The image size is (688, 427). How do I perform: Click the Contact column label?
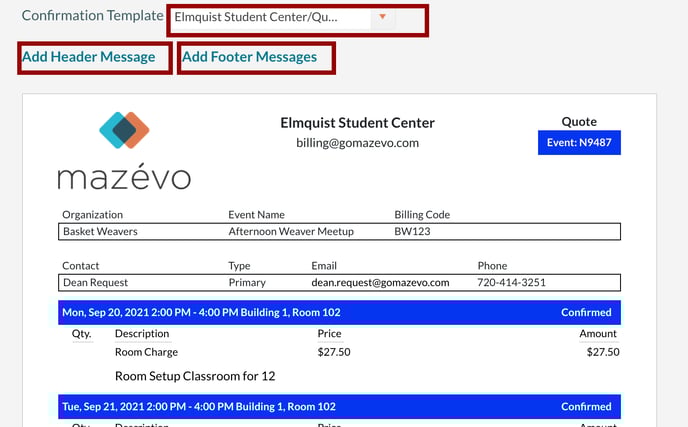pos(80,266)
